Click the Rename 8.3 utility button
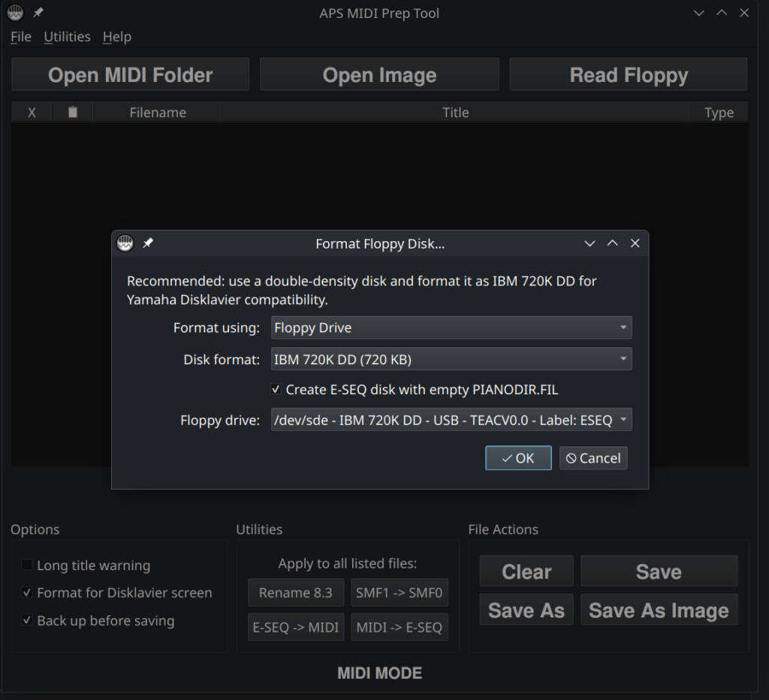 [296, 593]
